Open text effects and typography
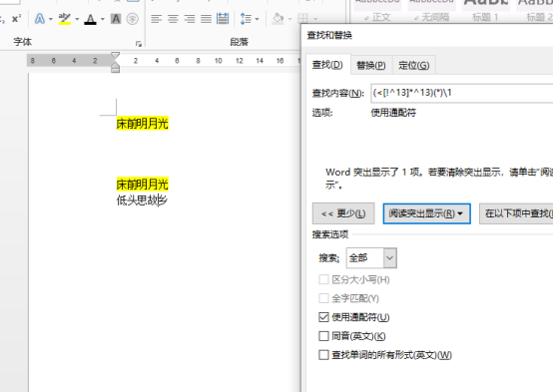Viewport: 553px width, 392px height. [x=40, y=19]
